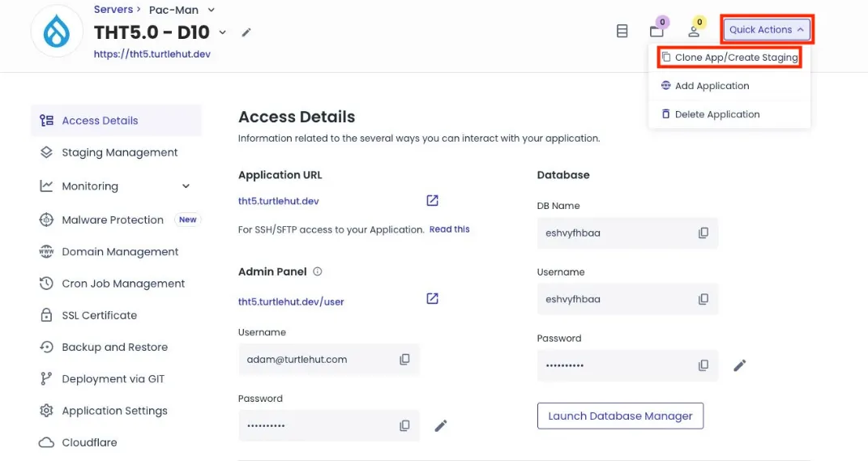Click the Admin Panel info icon

pyautogui.click(x=318, y=272)
